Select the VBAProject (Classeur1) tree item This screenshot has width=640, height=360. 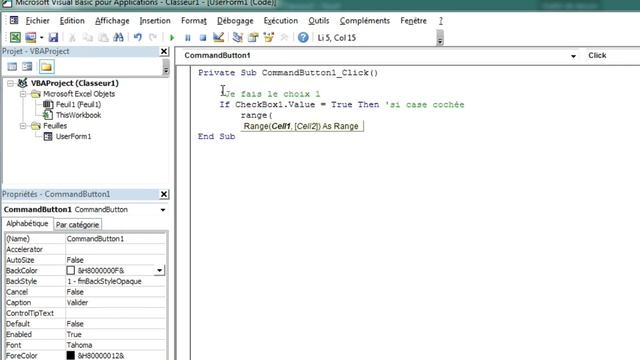point(75,83)
